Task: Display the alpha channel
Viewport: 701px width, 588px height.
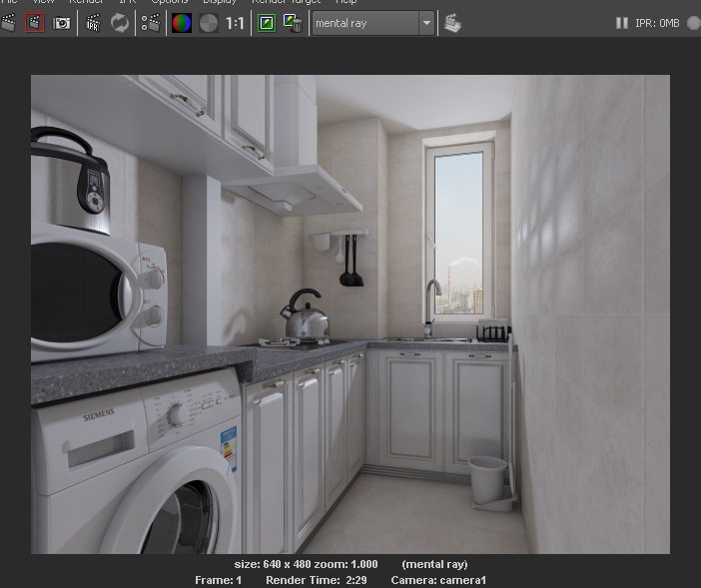Action: 209,23
